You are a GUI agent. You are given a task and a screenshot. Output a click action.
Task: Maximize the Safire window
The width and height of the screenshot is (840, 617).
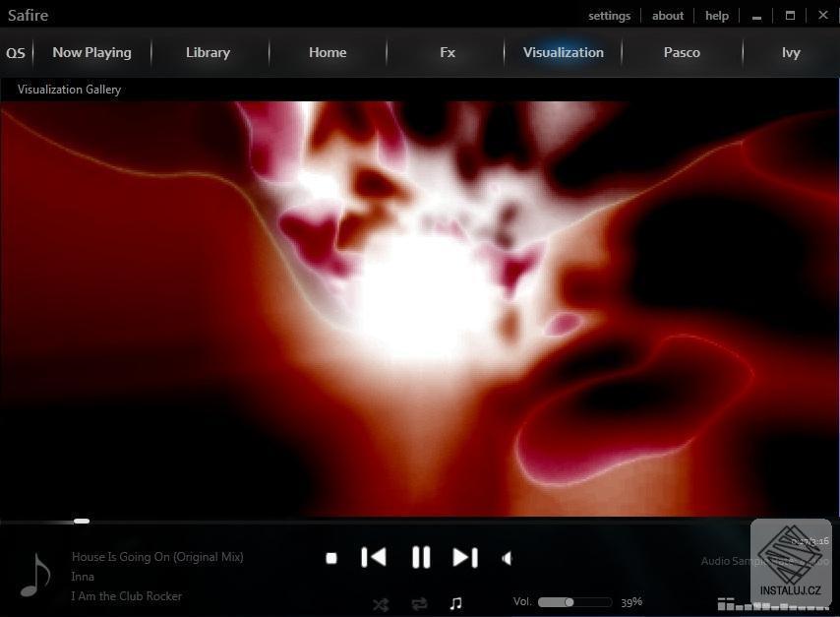[x=790, y=16]
